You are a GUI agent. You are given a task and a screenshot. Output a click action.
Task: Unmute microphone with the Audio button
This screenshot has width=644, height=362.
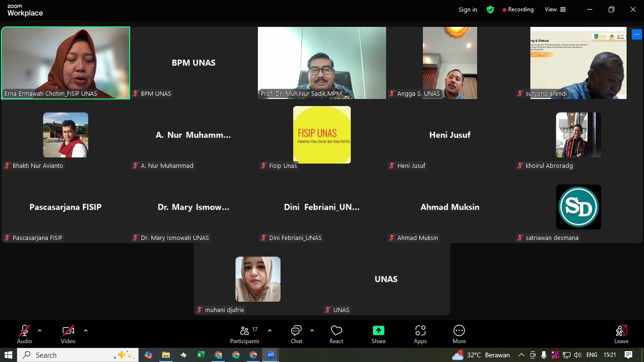point(25,334)
